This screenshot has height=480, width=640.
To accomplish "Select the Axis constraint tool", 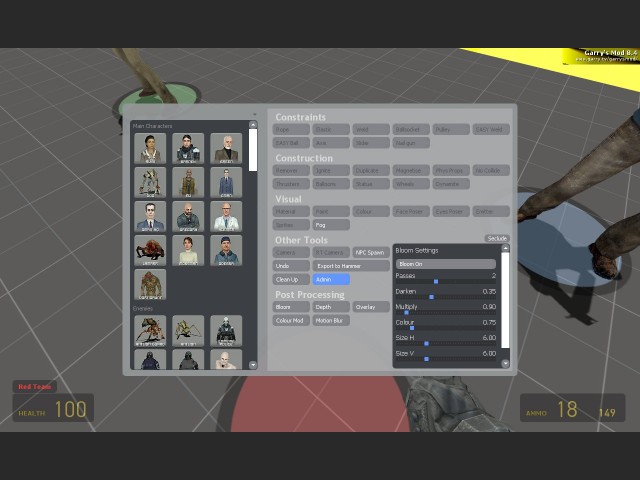I will (331, 143).
